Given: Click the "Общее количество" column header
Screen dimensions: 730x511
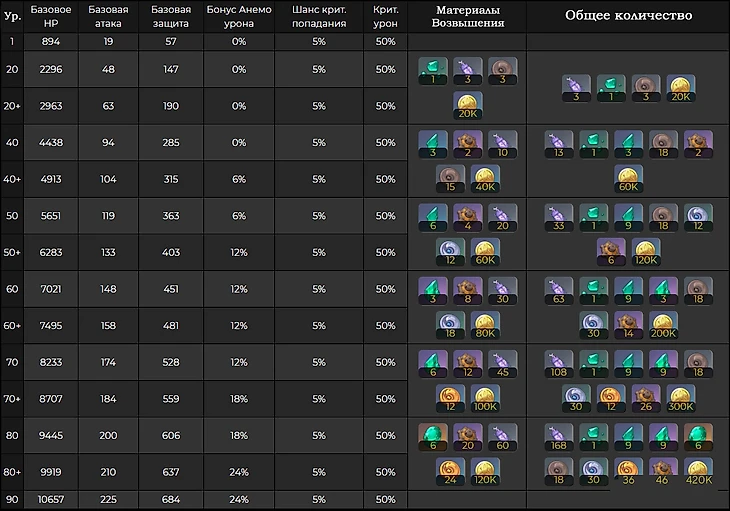Looking at the screenshot, I should [628, 16].
